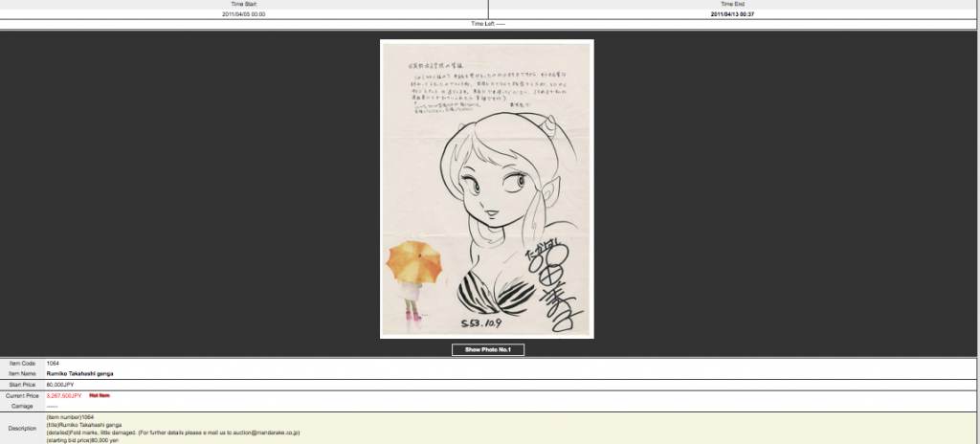The height and width of the screenshot is (444, 980).
Task: Select the Start Price label
Action: [x=23, y=385]
